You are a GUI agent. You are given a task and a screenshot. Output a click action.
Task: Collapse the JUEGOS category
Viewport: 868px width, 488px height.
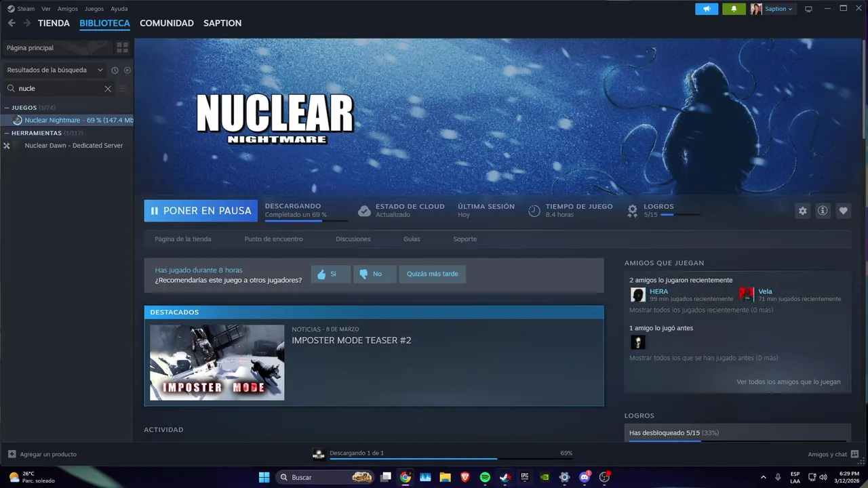pyautogui.click(x=7, y=108)
